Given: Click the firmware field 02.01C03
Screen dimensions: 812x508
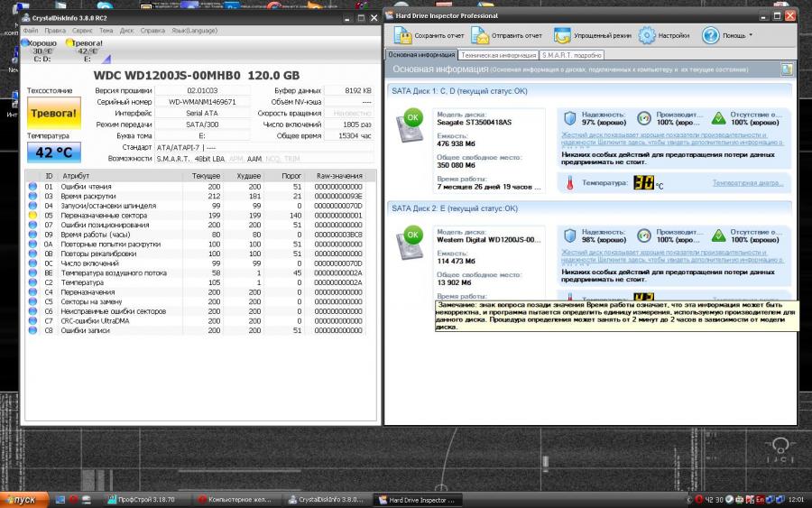Looking at the screenshot, I should coord(202,90).
